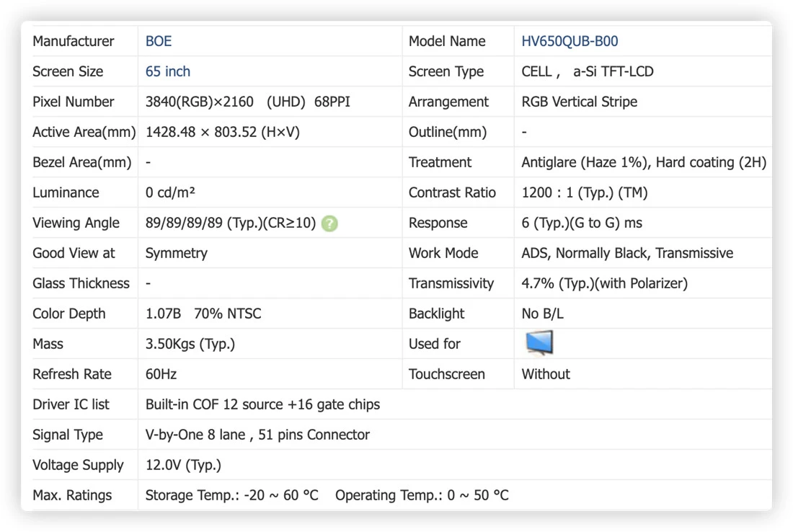Click the "Voltage Supply" label

click(78, 465)
